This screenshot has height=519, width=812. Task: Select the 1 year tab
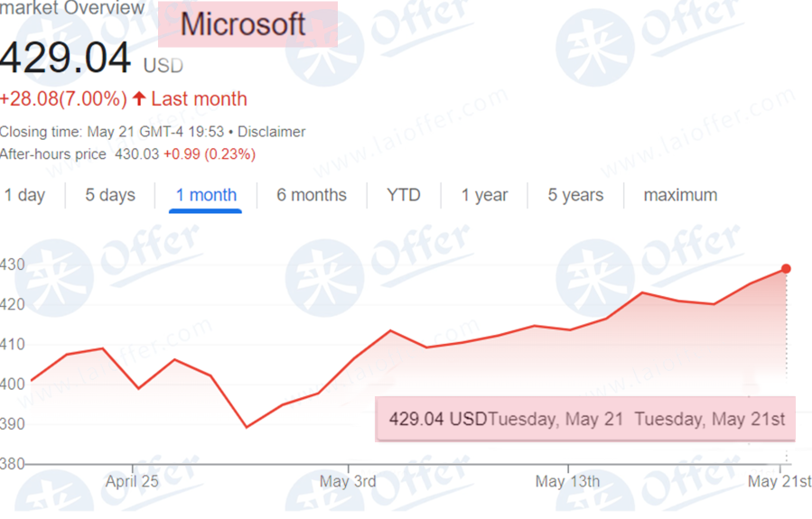tap(484, 195)
